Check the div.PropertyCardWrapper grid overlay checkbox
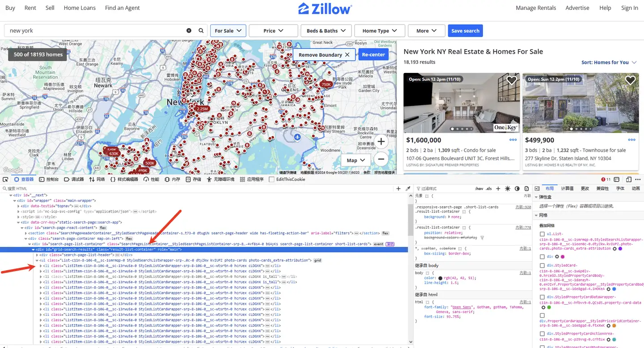The image size is (644, 348). pyautogui.click(x=542, y=315)
